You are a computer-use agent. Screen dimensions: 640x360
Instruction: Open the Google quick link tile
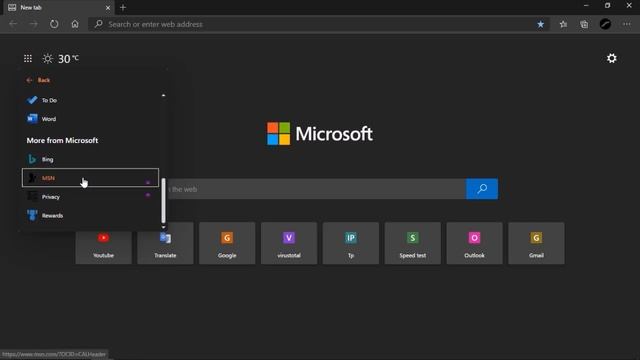point(227,243)
